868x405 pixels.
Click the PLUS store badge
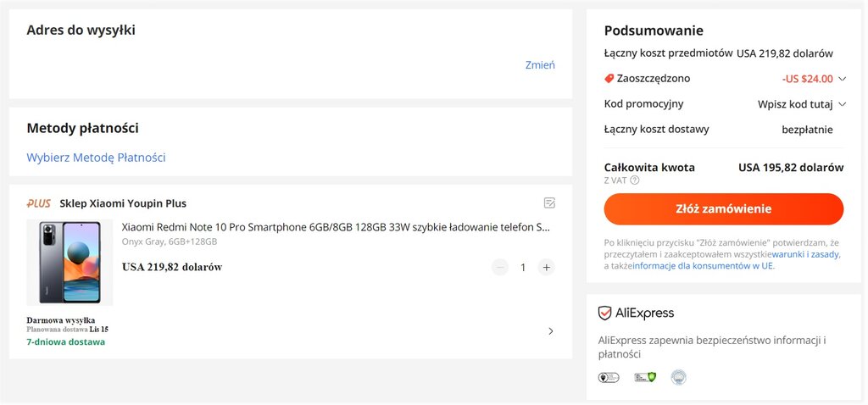(x=38, y=203)
